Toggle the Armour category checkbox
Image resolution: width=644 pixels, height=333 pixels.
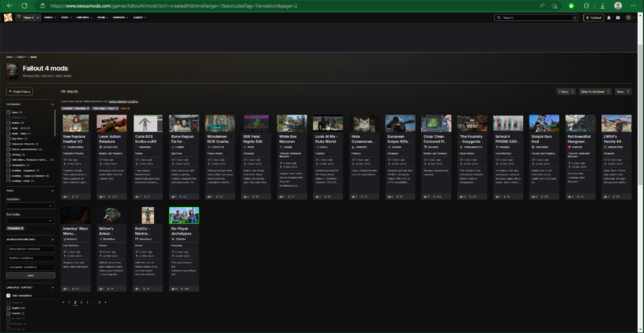tap(8, 123)
